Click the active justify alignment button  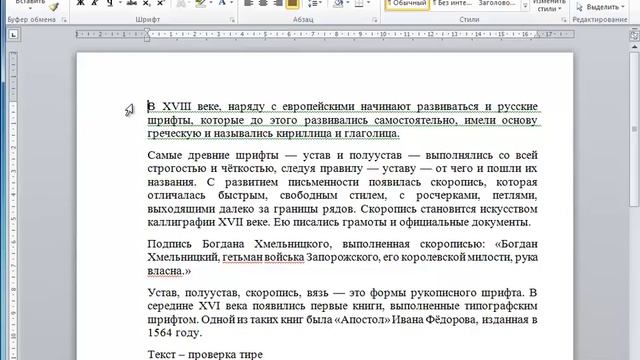(x=292, y=3)
